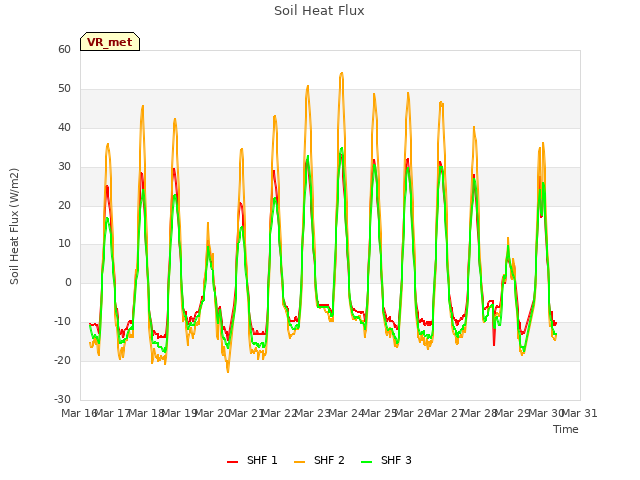Click the lowest SHF 2 trough near -23

tap(228, 371)
